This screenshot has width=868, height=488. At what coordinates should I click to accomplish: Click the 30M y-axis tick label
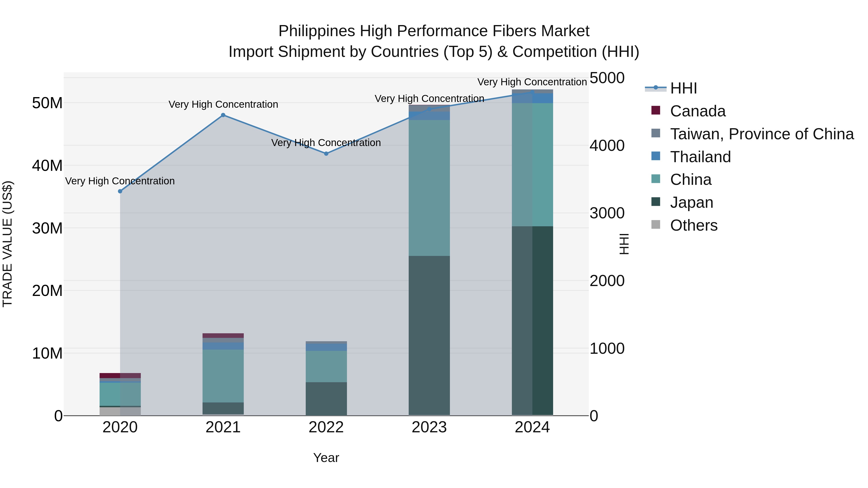coord(47,228)
